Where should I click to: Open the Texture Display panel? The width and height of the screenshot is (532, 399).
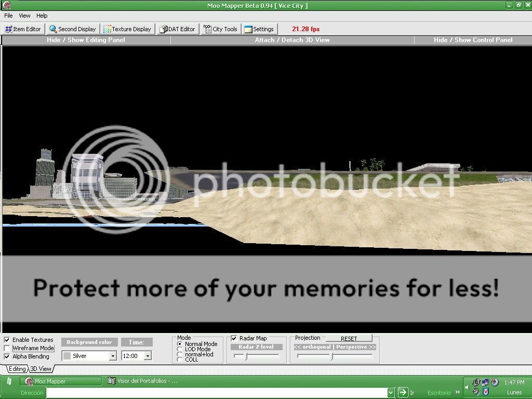tap(127, 29)
